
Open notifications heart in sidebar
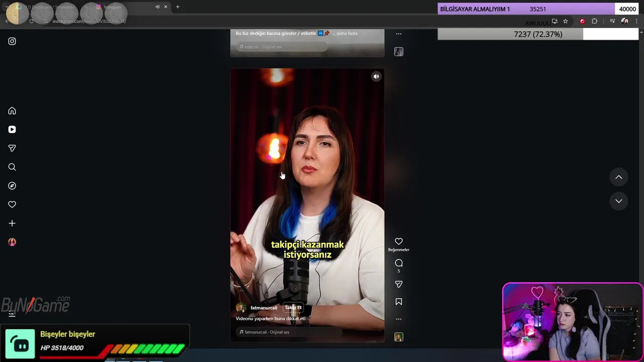click(x=12, y=205)
